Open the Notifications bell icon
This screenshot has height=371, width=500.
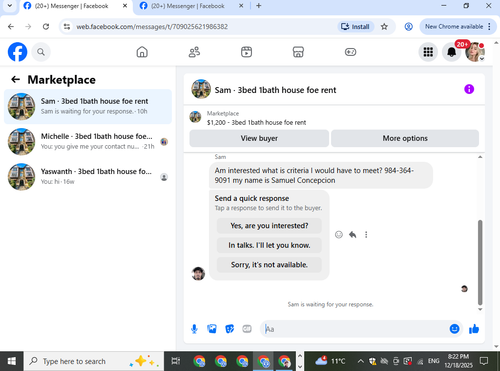pyautogui.click(x=452, y=52)
